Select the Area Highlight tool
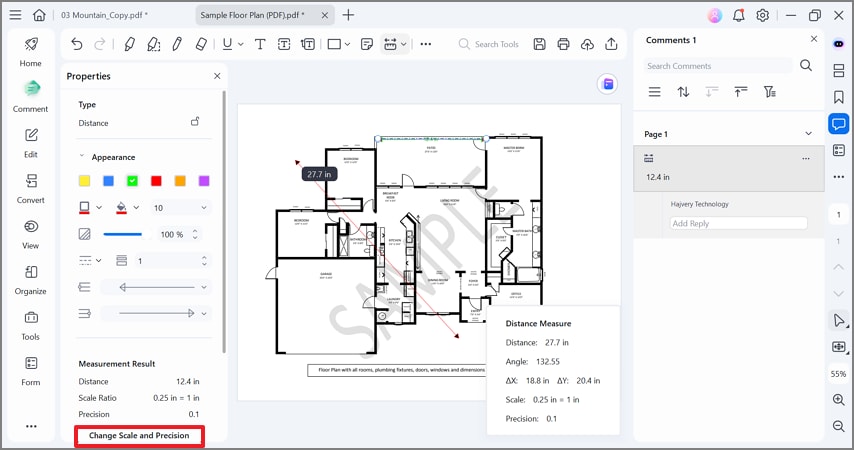This screenshot has width=854, height=450. [x=154, y=44]
